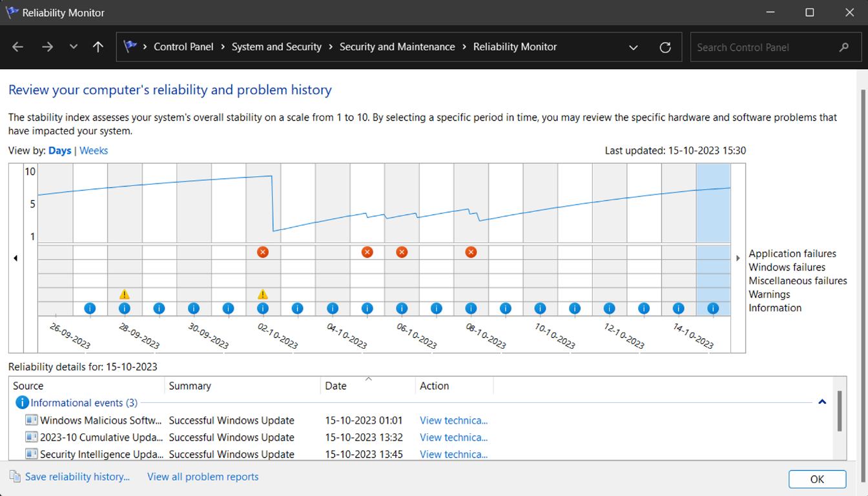Collapse the Informational events group
The height and width of the screenshot is (496, 868).
822,402
